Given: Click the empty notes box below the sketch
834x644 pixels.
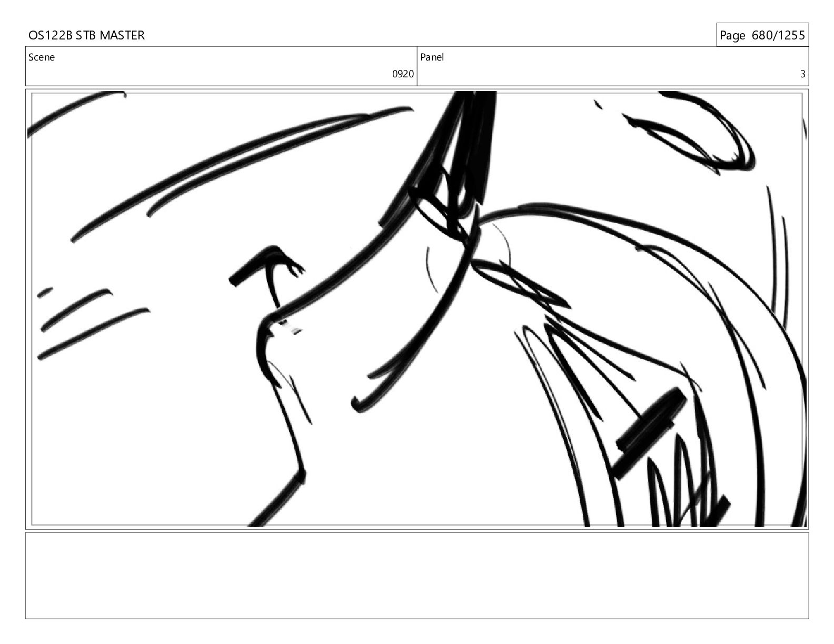Looking at the screenshot, I should point(417,576).
